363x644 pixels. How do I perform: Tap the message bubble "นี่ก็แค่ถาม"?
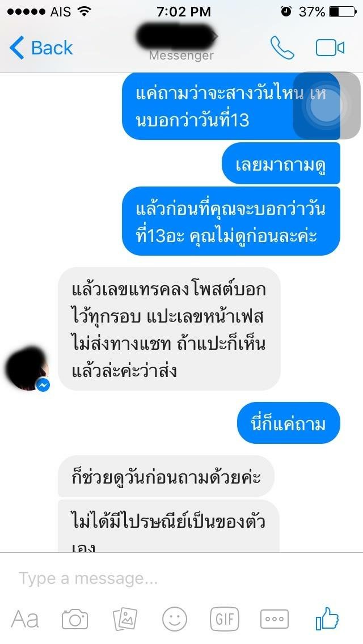tap(289, 423)
